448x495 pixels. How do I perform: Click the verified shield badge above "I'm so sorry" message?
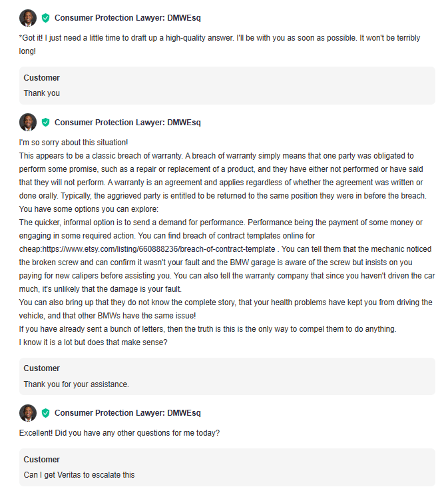46,123
